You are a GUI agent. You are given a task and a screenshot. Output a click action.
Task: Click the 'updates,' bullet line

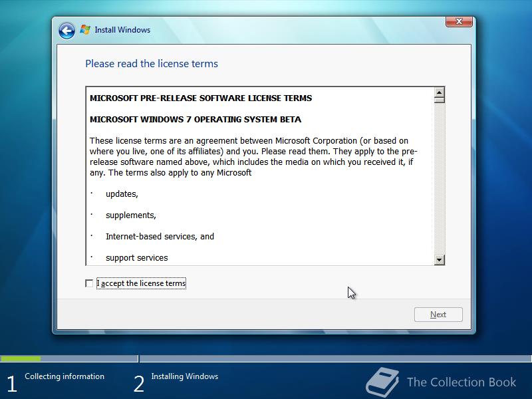pyautogui.click(x=122, y=194)
